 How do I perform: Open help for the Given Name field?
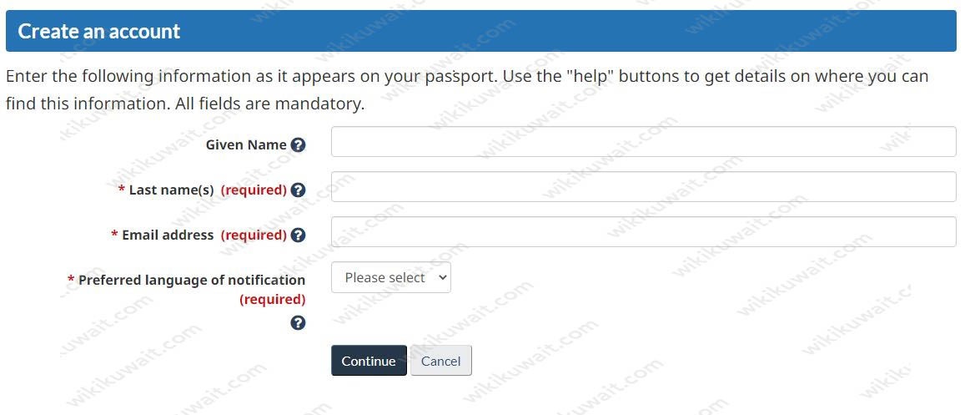[x=298, y=145]
